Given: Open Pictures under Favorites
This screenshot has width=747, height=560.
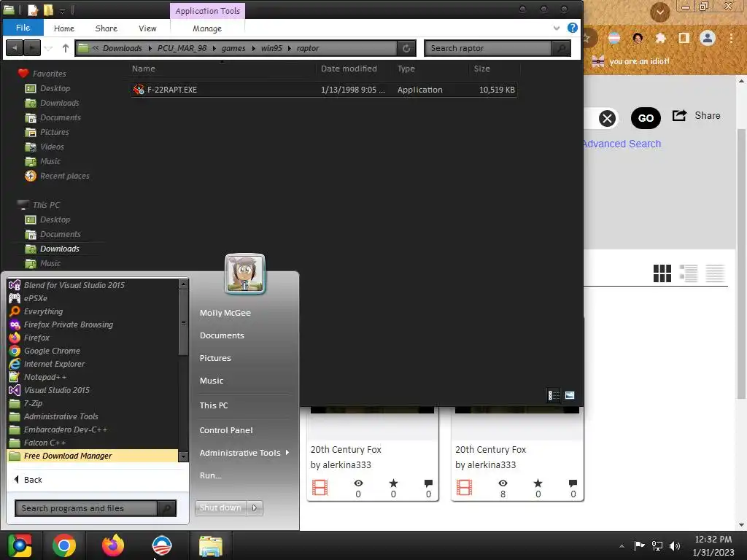Looking at the screenshot, I should click(54, 132).
